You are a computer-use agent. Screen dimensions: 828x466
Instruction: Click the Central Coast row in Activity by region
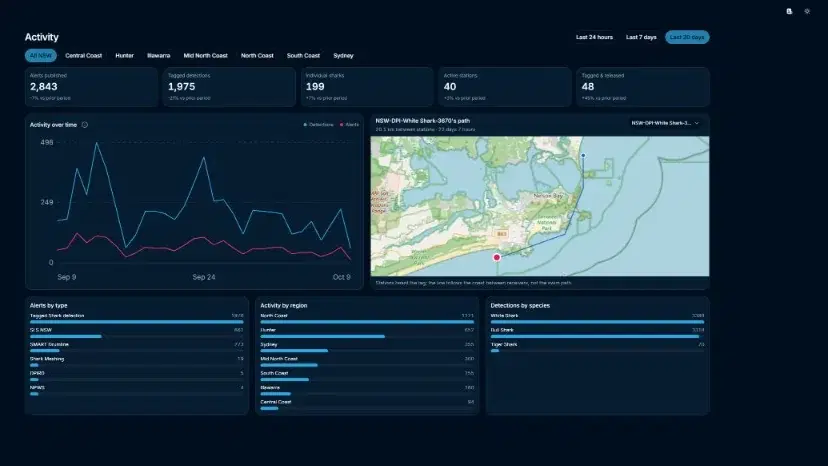coord(367,404)
